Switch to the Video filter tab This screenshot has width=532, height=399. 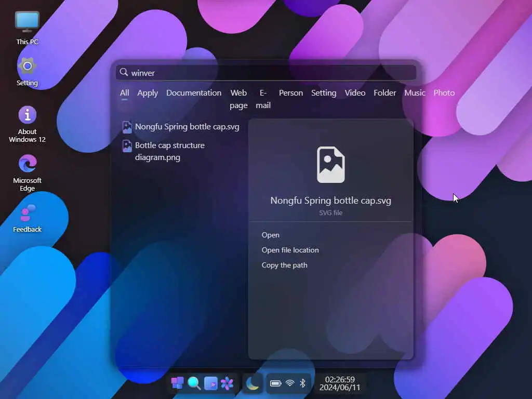[355, 93]
